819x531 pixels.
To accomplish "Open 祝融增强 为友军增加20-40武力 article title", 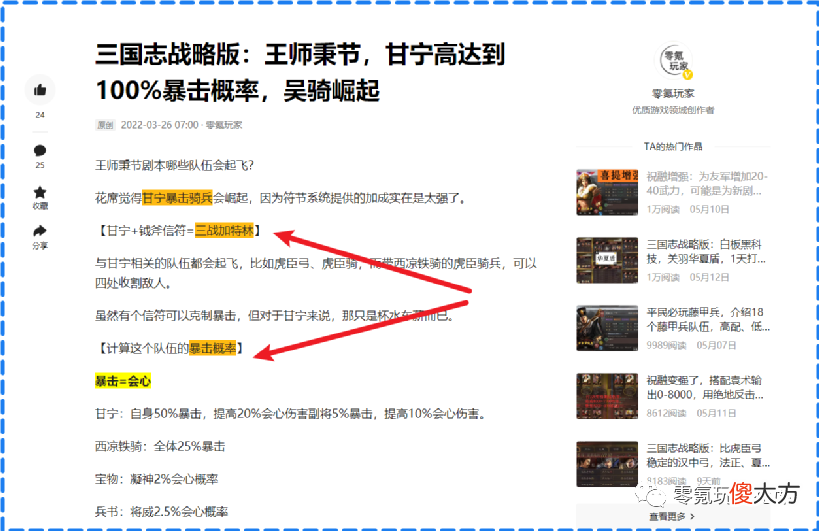I will tap(707, 183).
